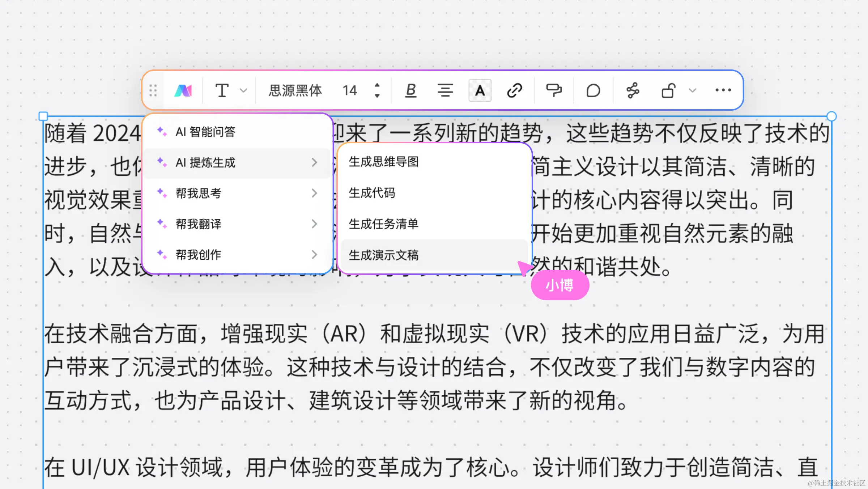Click the comment bubble icon
Screen dimensions: 868x489
593,90
